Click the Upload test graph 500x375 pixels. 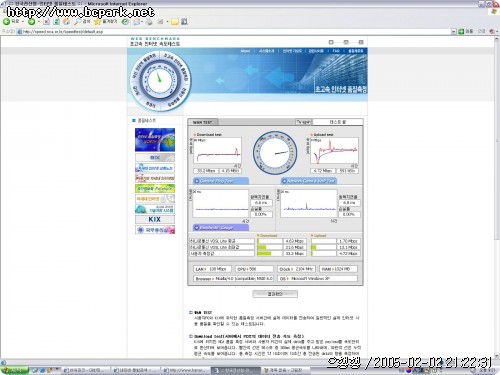tap(334, 151)
